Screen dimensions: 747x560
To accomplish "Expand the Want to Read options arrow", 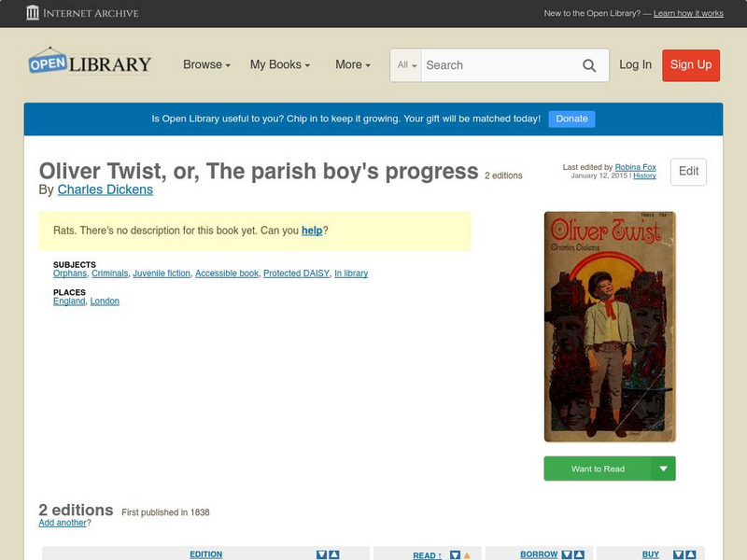I will tap(663, 468).
